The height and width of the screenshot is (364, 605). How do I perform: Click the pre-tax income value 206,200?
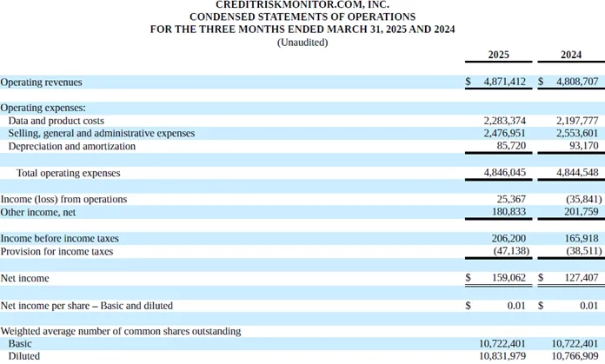(509, 238)
